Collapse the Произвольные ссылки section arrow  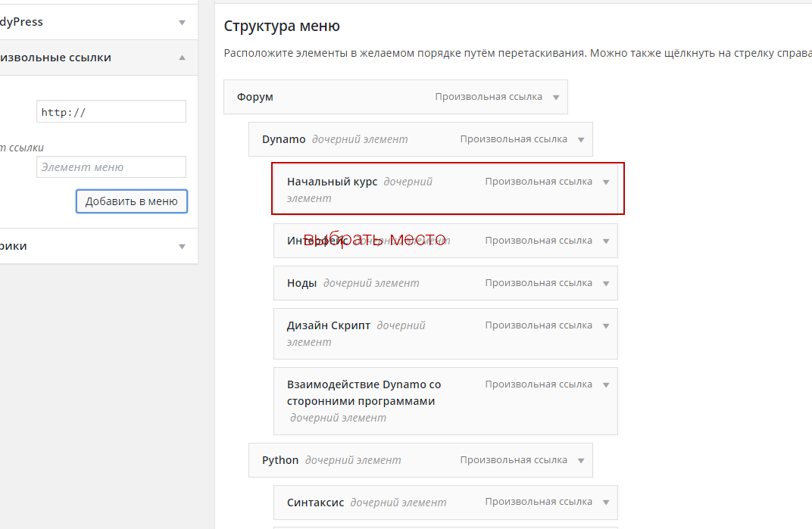click(182, 58)
